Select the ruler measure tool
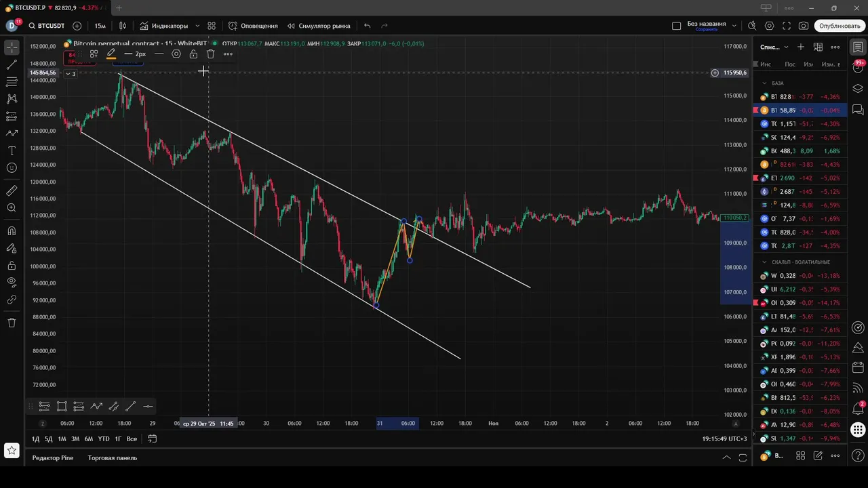The width and height of the screenshot is (868, 488). click(x=12, y=190)
